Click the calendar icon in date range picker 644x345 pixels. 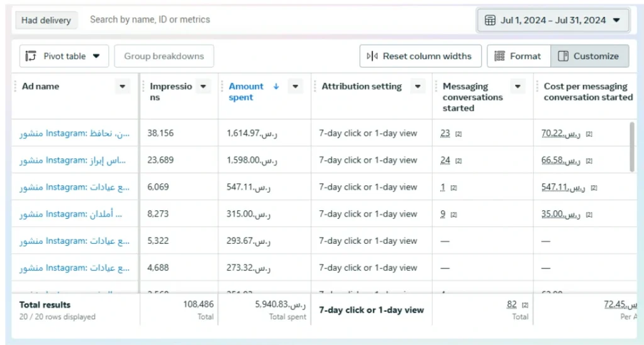(x=490, y=20)
